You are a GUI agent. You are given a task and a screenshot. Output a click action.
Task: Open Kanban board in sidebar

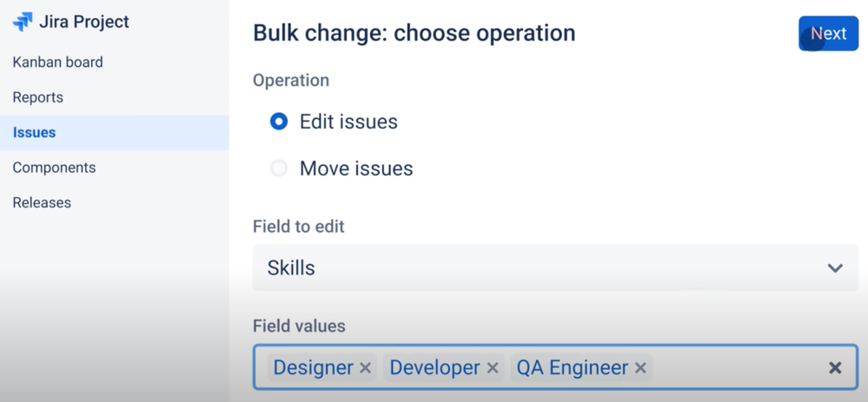pyautogui.click(x=57, y=63)
